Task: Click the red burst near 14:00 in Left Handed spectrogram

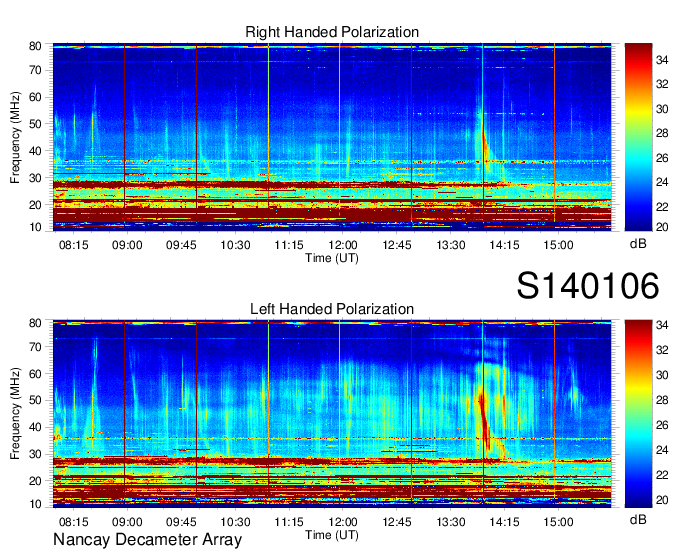Action: (484, 421)
